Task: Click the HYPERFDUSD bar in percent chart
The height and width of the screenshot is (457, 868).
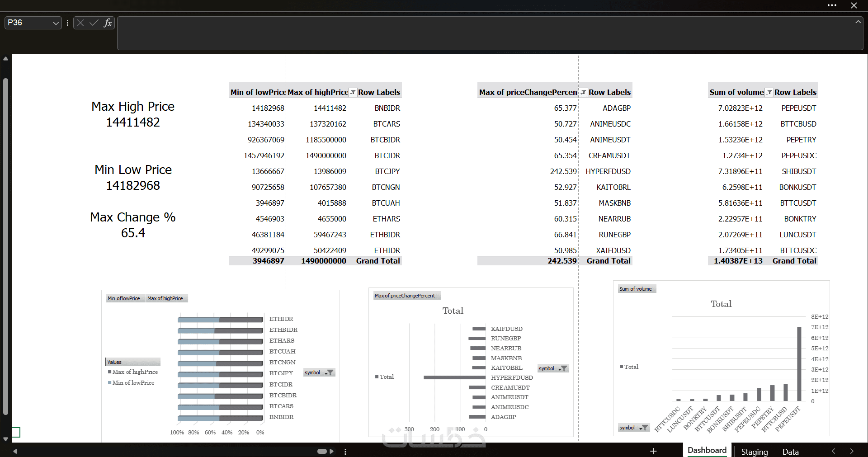Action: click(x=454, y=377)
